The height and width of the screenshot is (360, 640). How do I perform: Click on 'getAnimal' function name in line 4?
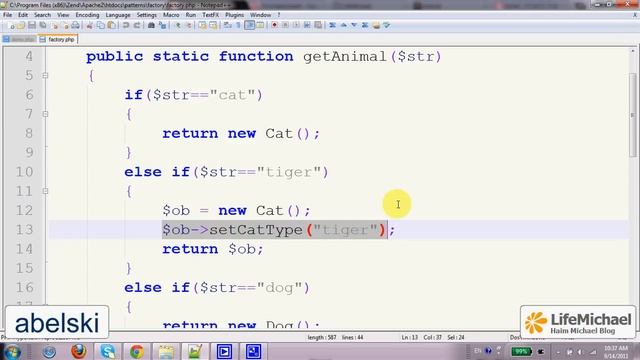[x=345, y=56]
